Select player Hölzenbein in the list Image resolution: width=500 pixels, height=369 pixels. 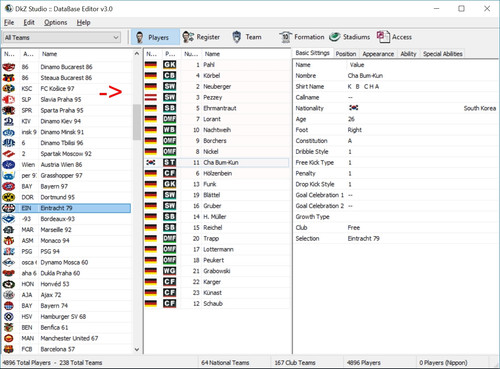click(x=217, y=173)
